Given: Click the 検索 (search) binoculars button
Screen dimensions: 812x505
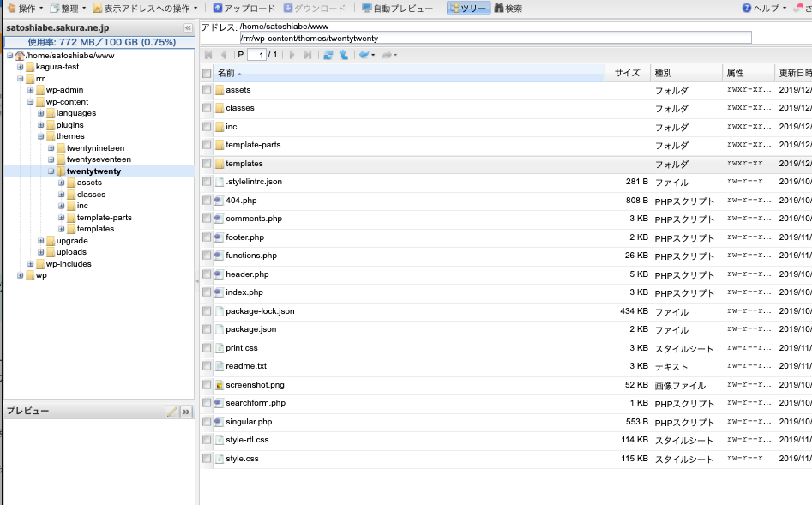Looking at the screenshot, I should click(508, 8).
